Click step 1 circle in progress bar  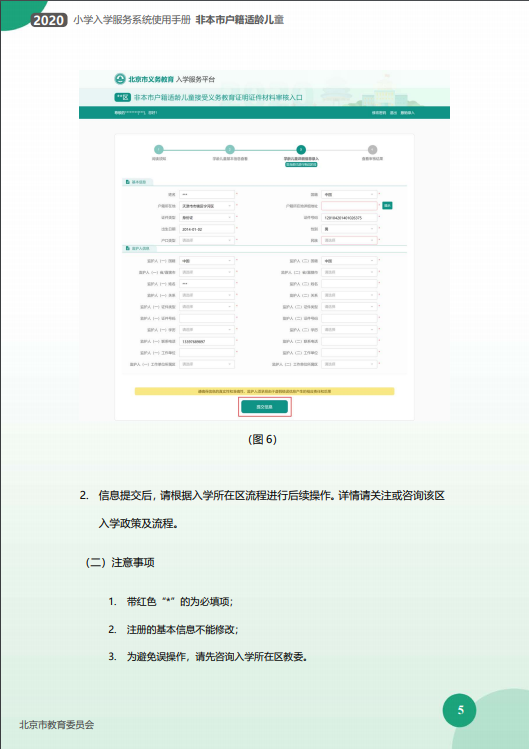pos(159,150)
